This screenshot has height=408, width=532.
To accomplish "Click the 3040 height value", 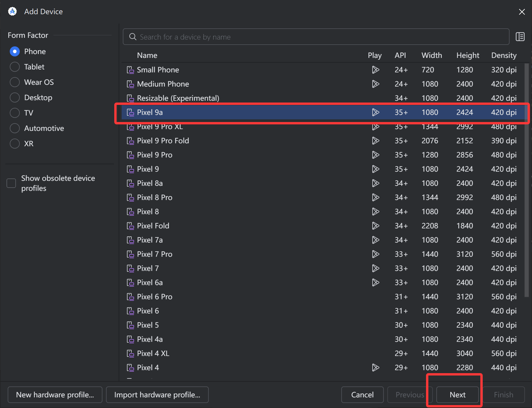I will [464, 353].
